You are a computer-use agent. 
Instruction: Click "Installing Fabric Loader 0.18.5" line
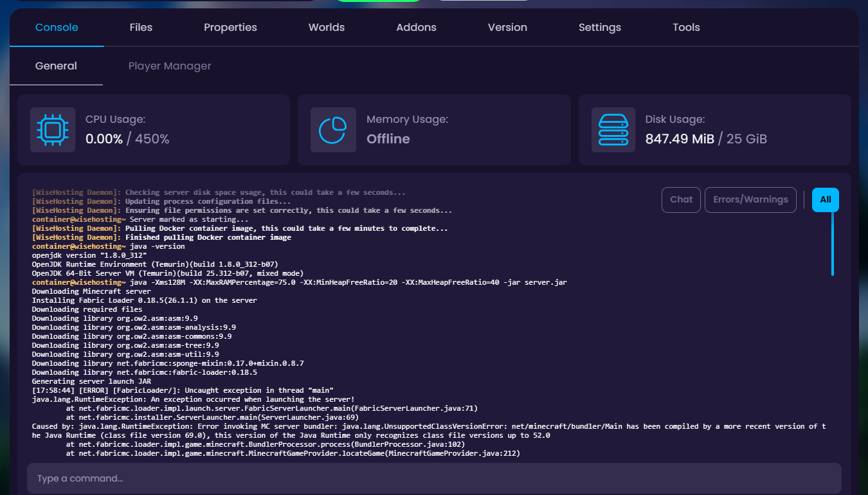point(145,300)
